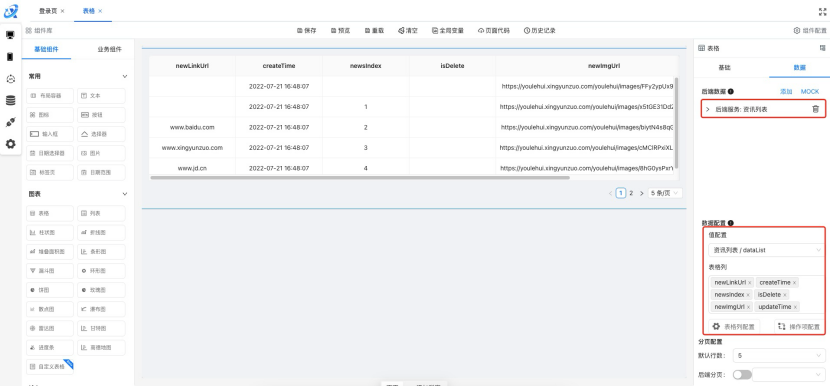Select the mobile device icon in sidebar

(x=10, y=57)
